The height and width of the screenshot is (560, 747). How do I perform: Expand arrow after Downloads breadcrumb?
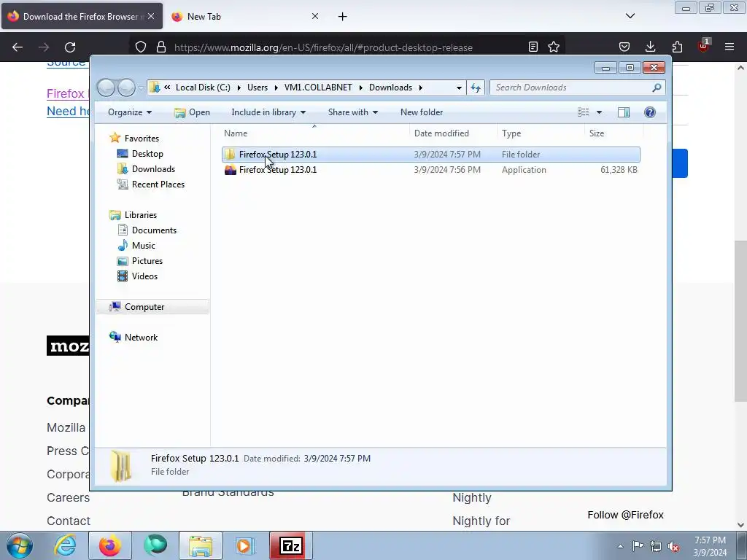(421, 87)
